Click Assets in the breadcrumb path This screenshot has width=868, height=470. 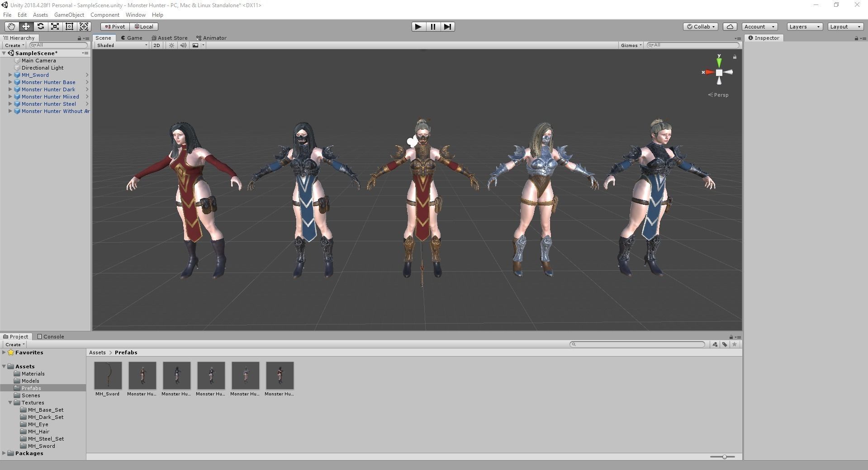click(x=97, y=352)
